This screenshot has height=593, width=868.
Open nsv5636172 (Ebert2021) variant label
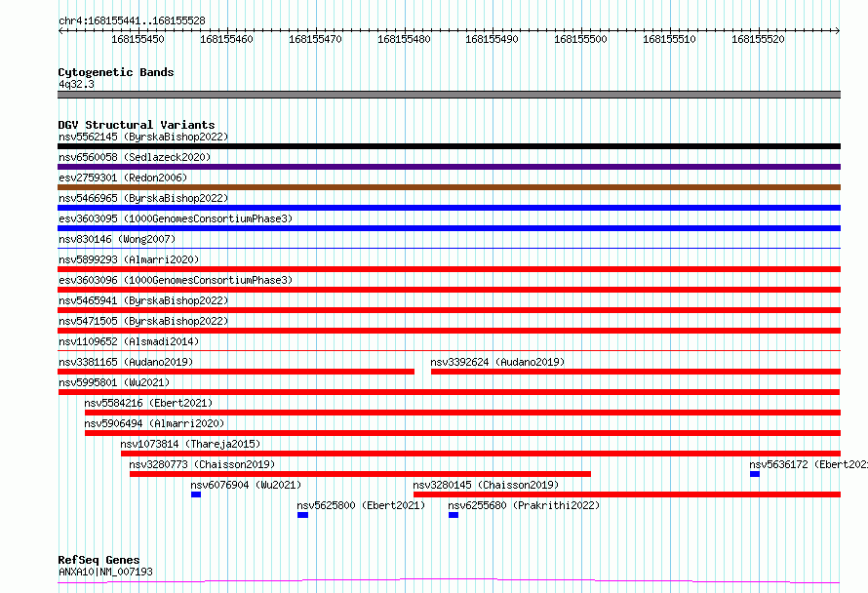[x=809, y=464]
